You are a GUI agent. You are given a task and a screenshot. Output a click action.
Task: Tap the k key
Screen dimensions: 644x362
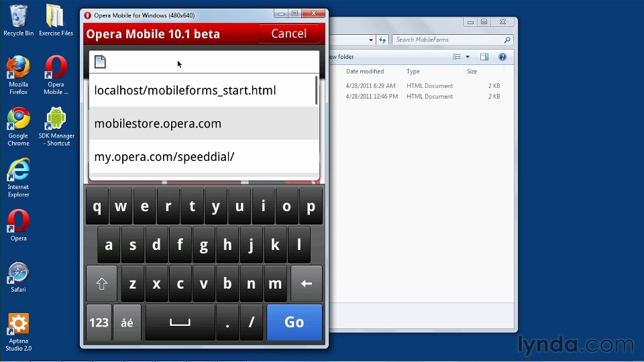point(275,245)
